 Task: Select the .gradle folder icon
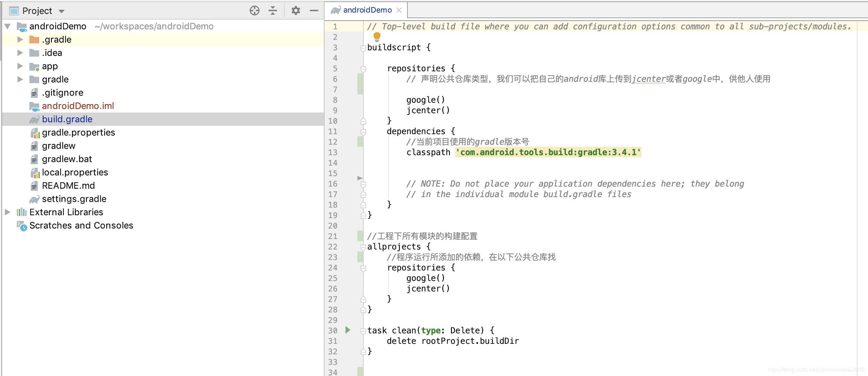click(x=34, y=39)
